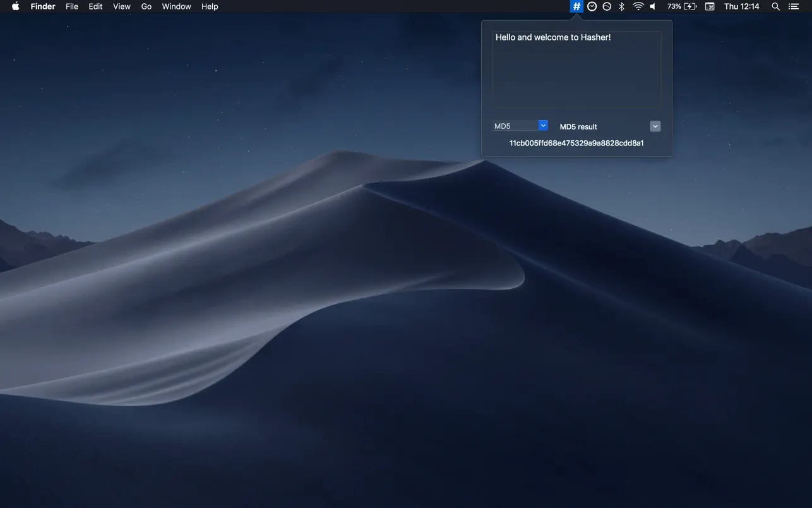This screenshot has height=508, width=812.
Task: Open the Help menu
Action: (209, 6)
